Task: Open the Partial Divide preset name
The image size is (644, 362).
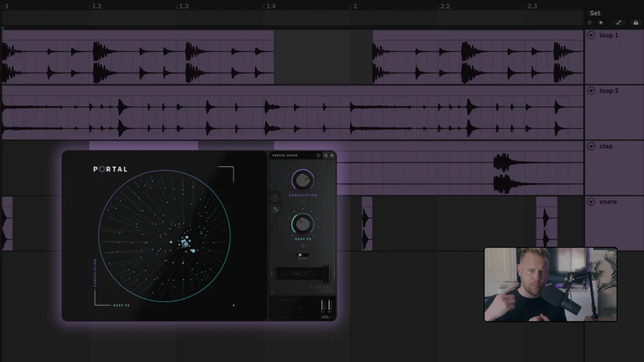Action: (x=284, y=156)
